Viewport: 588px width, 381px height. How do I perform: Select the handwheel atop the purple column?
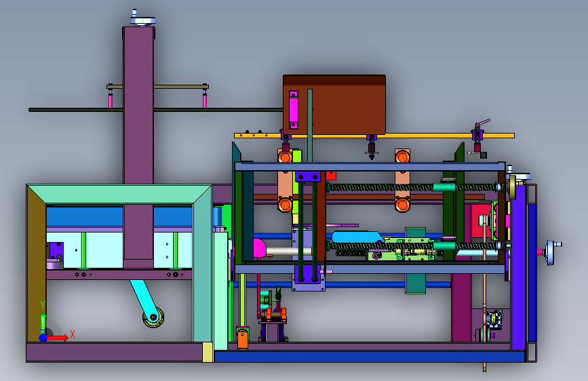pos(142,18)
